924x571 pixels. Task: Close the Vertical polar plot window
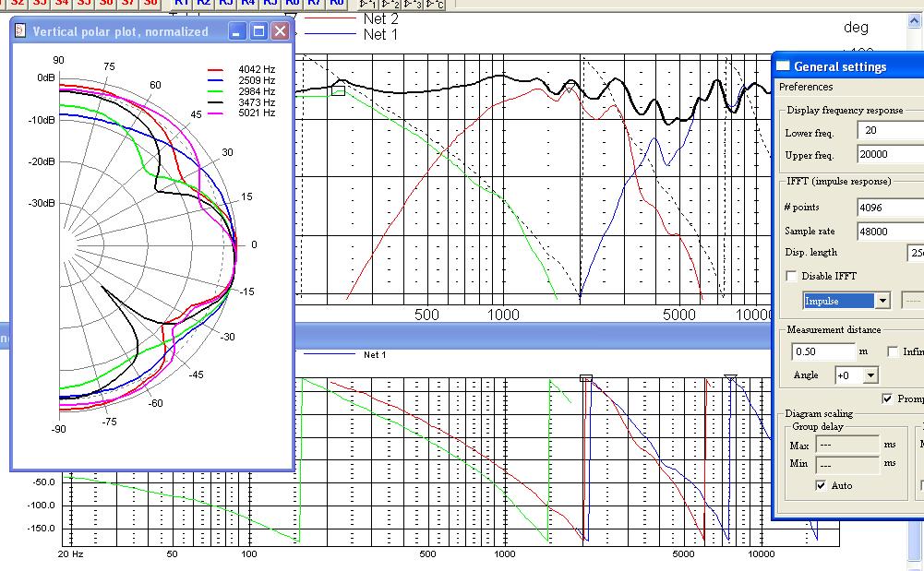pos(280,31)
